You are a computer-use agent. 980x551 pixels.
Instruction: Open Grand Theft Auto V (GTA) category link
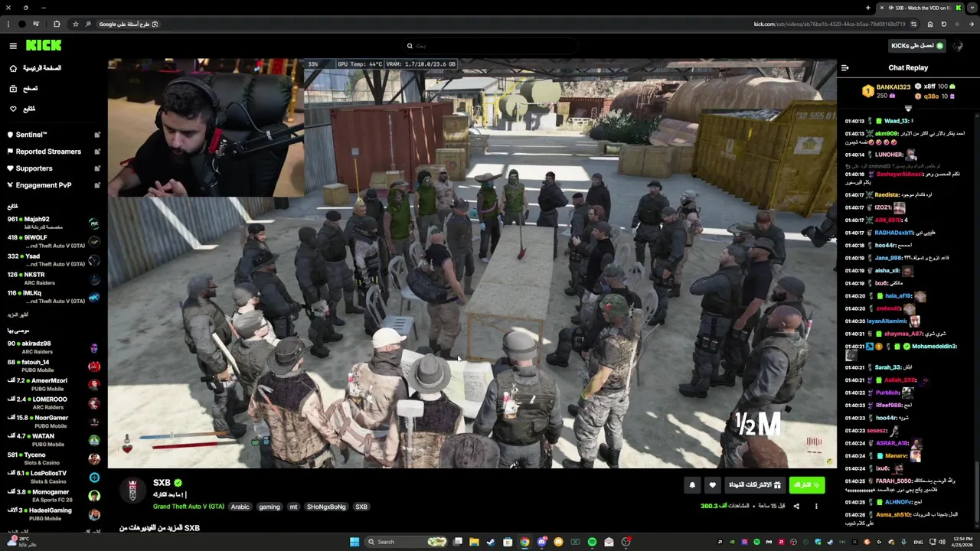pyautogui.click(x=188, y=507)
